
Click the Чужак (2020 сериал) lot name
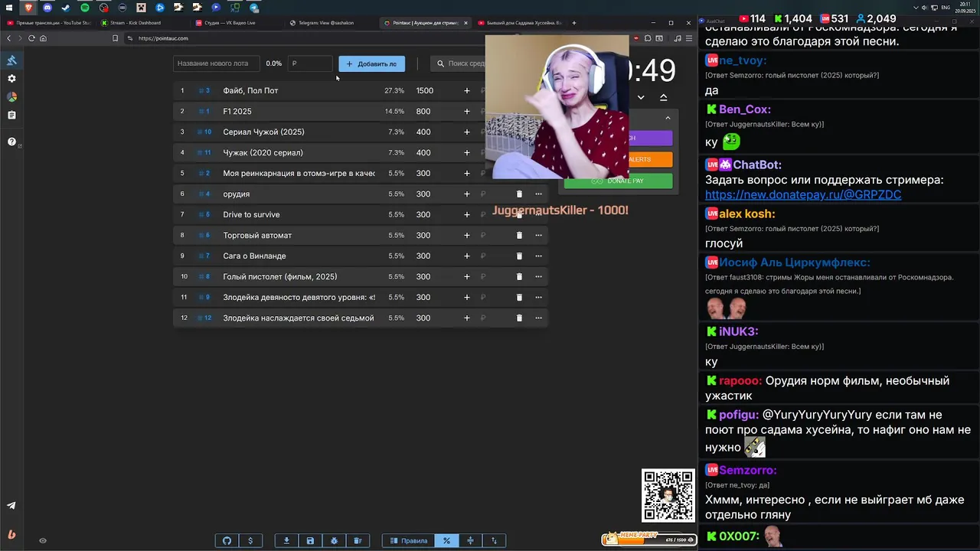263,152
